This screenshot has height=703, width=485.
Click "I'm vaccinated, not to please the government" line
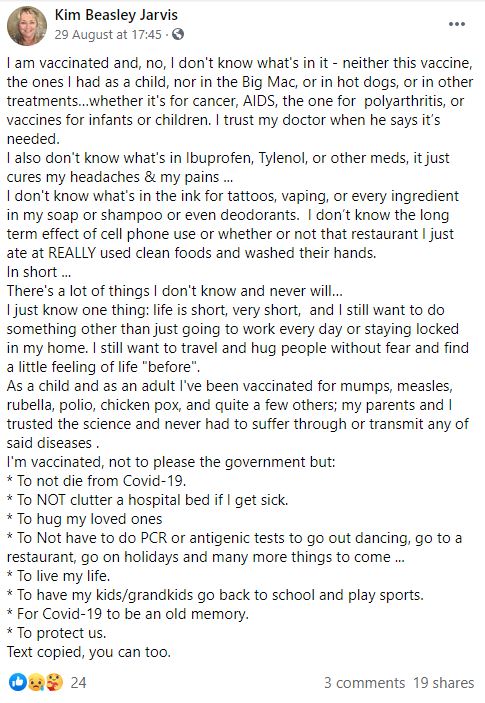(171, 462)
